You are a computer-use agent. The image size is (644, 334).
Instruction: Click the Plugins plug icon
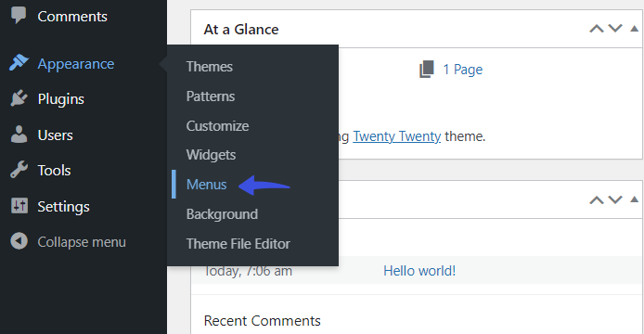pos(19,98)
